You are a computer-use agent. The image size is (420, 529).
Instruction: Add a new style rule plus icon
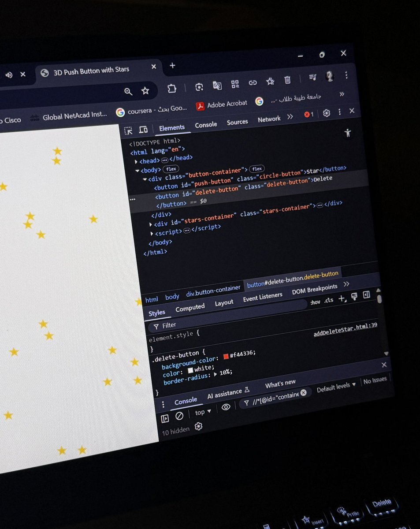(342, 299)
